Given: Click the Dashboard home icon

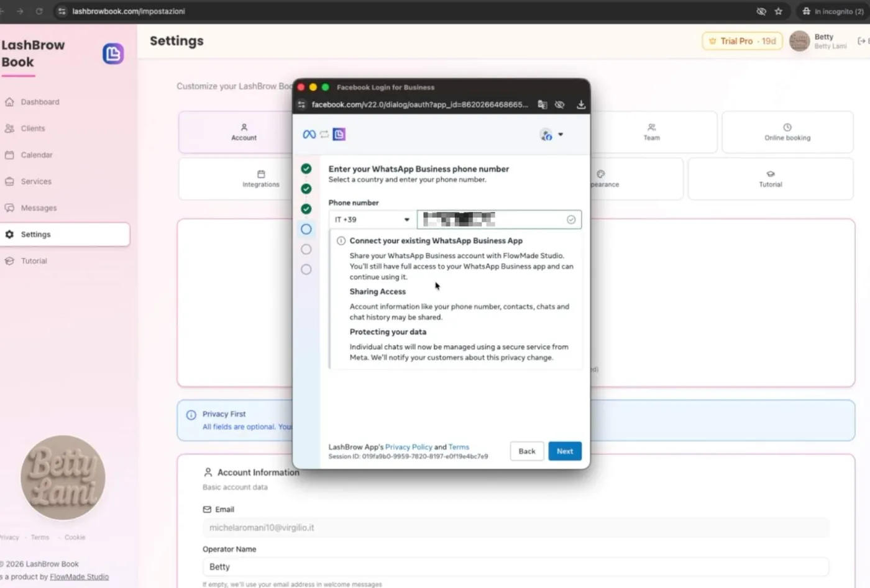Looking at the screenshot, I should click(9, 102).
